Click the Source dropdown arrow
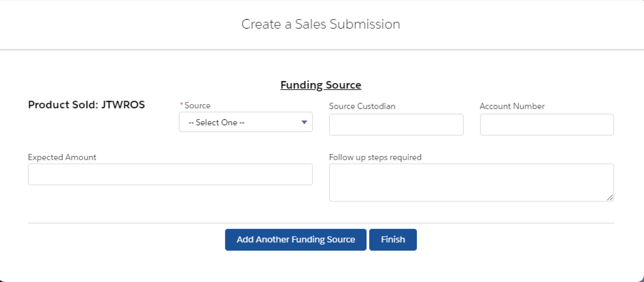The height and width of the screenshot is (282, 644). 304,122
